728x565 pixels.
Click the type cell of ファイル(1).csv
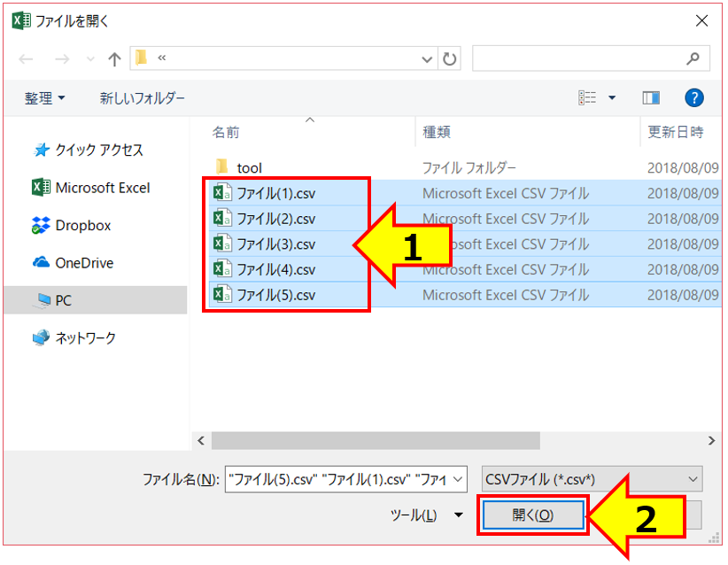tap(506, 193)
